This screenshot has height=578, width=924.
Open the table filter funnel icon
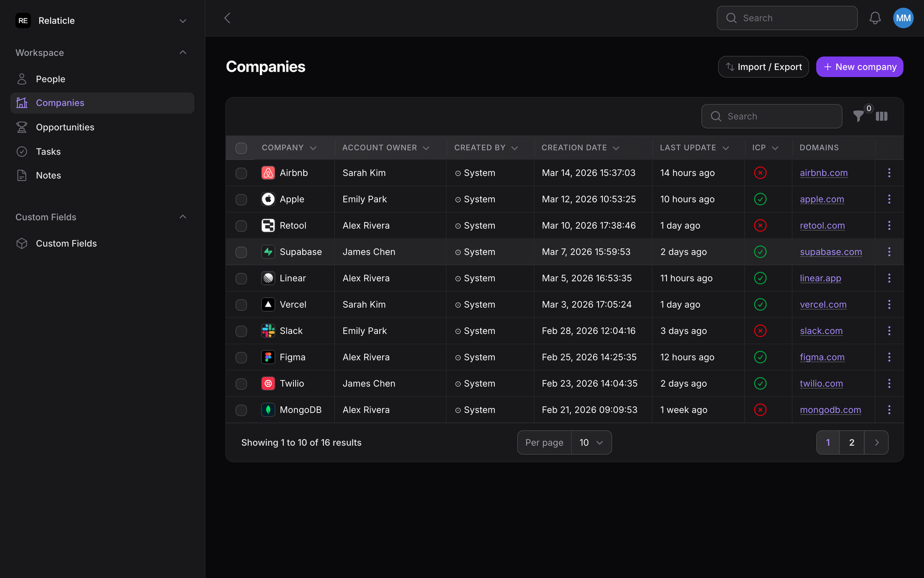(x=858, y=116)
